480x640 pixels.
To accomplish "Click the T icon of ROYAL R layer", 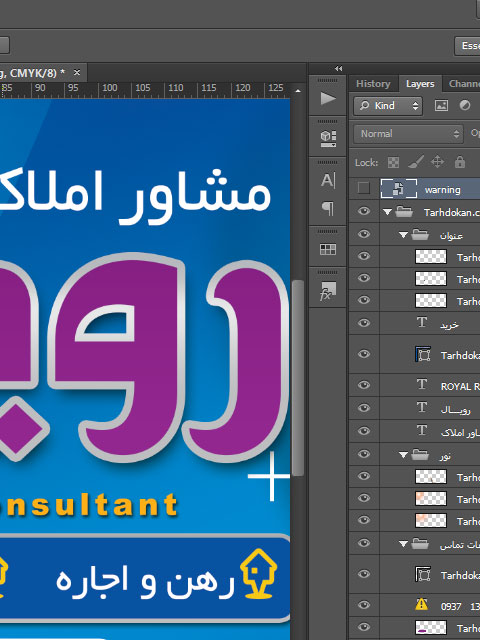I will click(422, 385).
